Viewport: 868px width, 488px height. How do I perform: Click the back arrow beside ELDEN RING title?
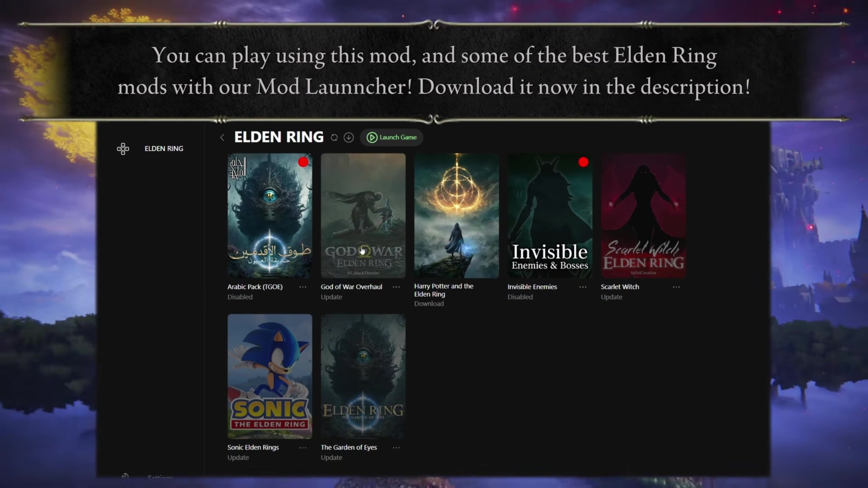click(222, 137)
